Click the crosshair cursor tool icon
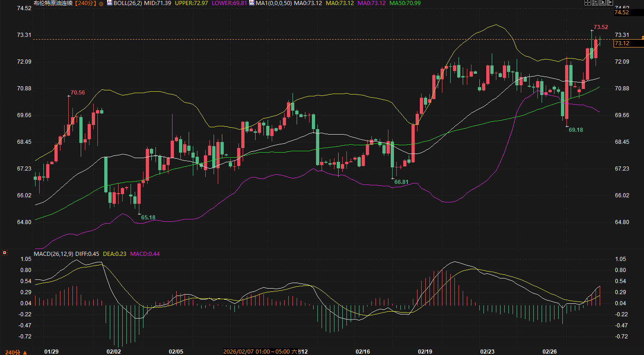 pyautogui.click(x=587, y=3)
